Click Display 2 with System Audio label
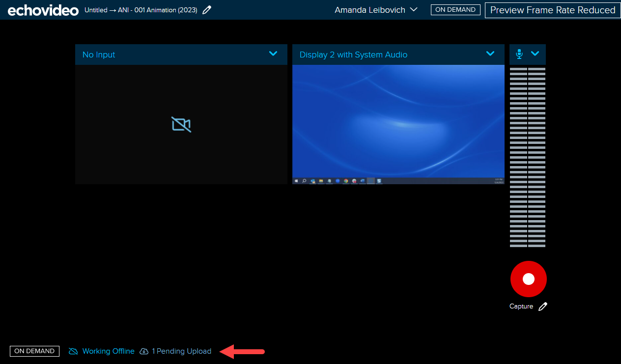The height and width of the screenshot is (364, 621). pyautogui.click(x=353, y=55)
